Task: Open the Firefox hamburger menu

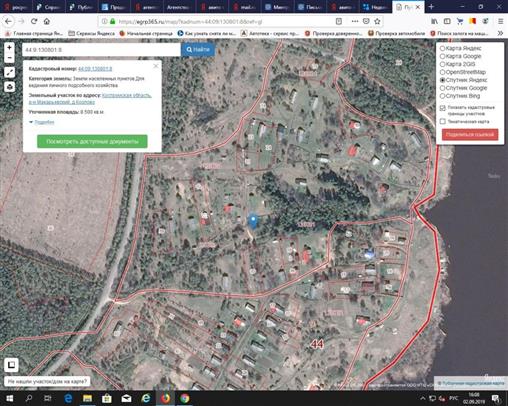Action: pos(500,21)
